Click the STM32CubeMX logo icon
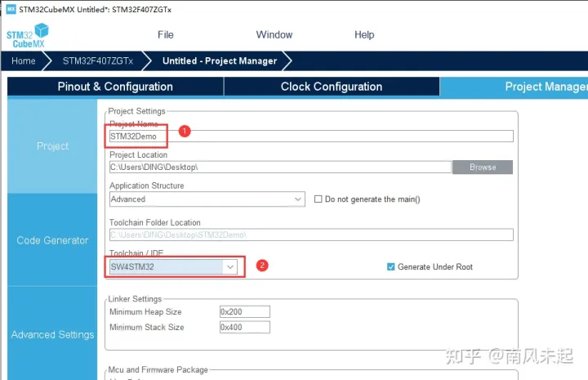The height and width of the screenshot is (380, 588). pos(28,36)
